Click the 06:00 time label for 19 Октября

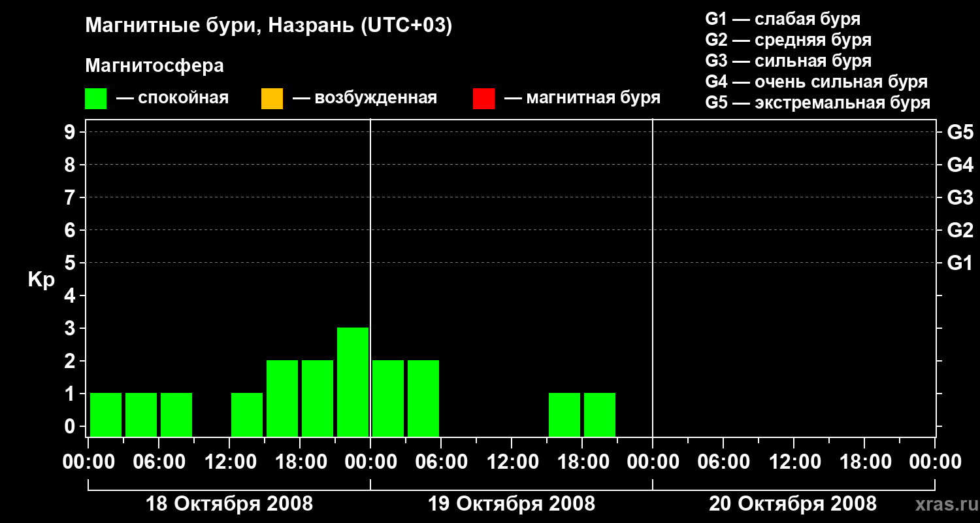pyautogui.click(x=441, y=462)
